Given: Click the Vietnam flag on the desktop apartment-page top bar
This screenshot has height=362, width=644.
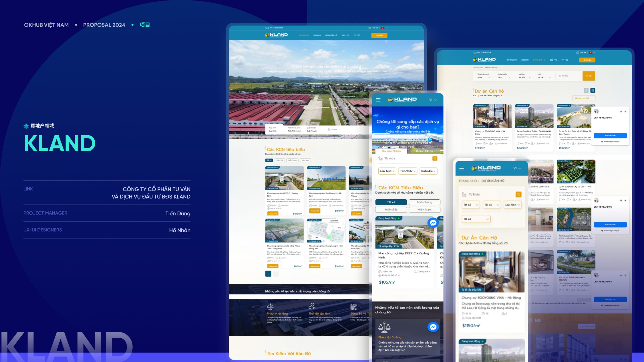Looking at the screenshot, I should pyautogui.click(x=590, y=53).
